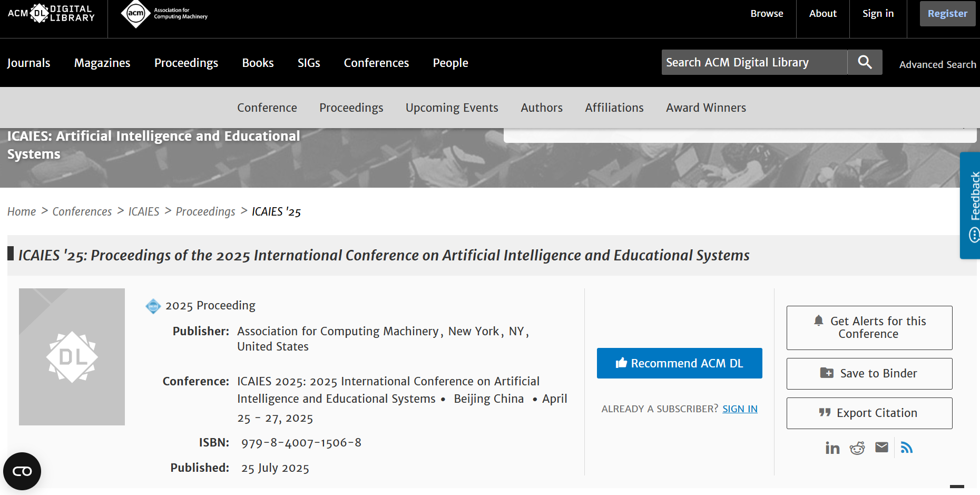Open the Association for Computing Machinery logo

[164, 14]
